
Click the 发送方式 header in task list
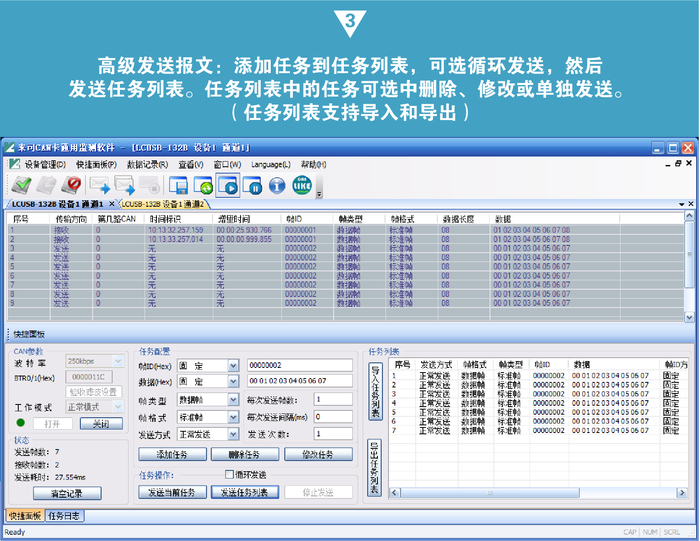tap(436, 364)
